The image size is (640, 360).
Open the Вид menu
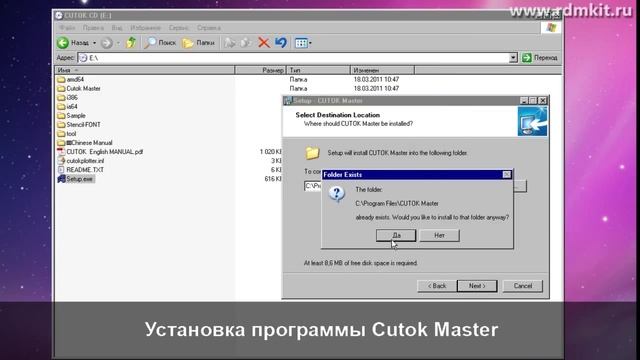(117, 28)
